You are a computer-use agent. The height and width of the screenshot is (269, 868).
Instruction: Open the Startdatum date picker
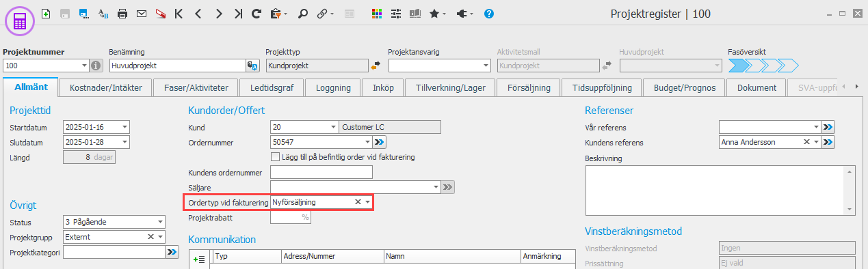[x=124, y=127]
